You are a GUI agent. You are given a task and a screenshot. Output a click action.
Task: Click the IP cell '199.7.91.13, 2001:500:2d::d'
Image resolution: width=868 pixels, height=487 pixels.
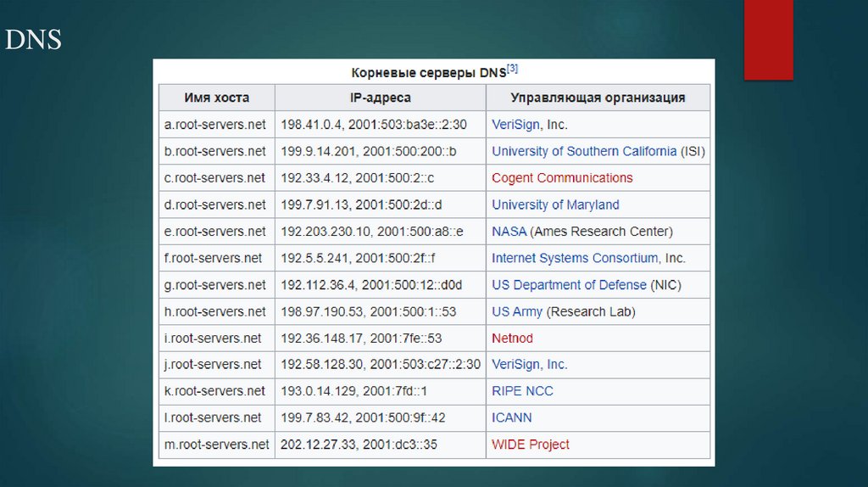381,204
